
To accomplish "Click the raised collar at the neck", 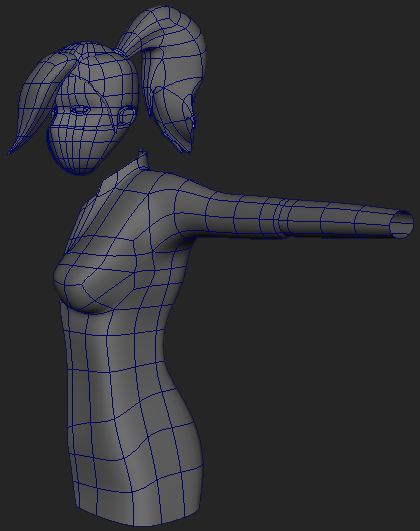I will [x=143, y=157].
